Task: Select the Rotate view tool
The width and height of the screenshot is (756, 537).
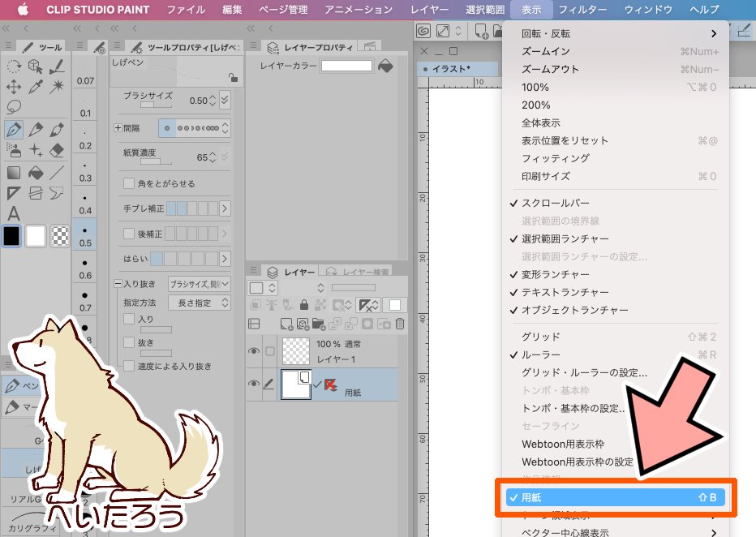Action: (x=14, y=66)
